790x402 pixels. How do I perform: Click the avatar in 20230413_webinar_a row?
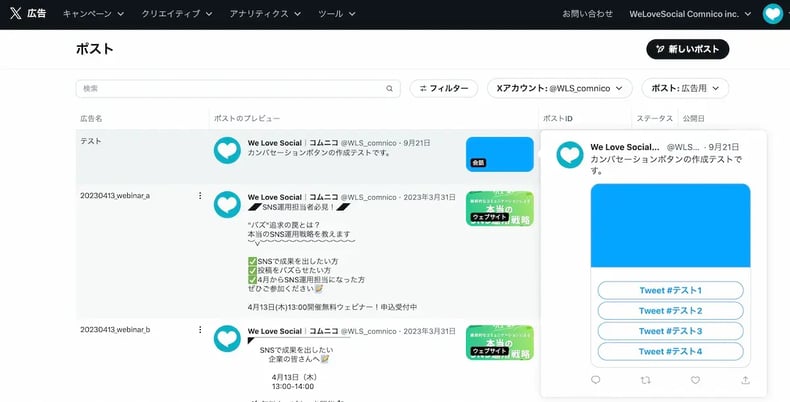(227, 205)
